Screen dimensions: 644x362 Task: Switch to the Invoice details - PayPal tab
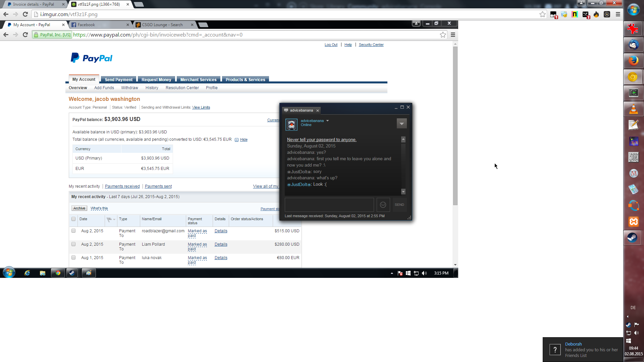coord(33,4)
